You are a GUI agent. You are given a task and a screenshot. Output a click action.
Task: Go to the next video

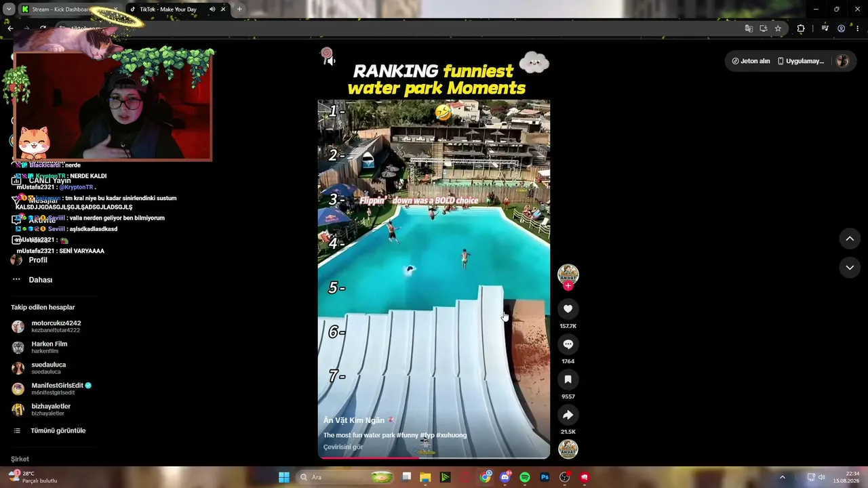point(850,268)
